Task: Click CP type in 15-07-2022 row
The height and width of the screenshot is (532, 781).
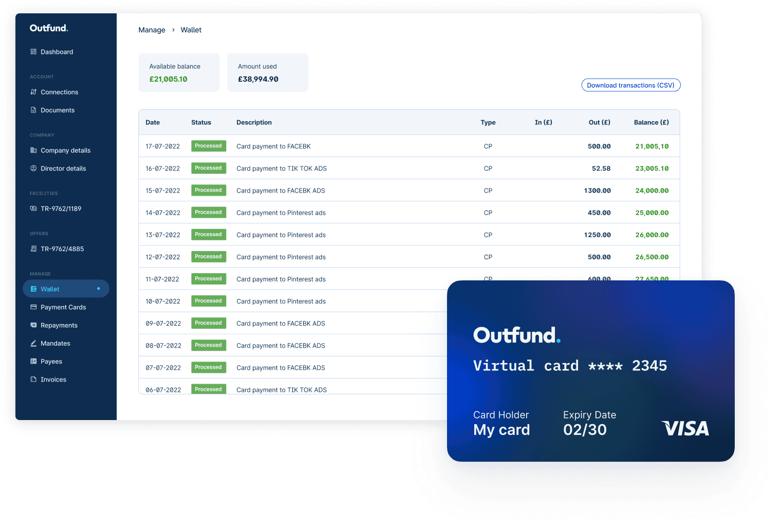Action: coord(488,191)
